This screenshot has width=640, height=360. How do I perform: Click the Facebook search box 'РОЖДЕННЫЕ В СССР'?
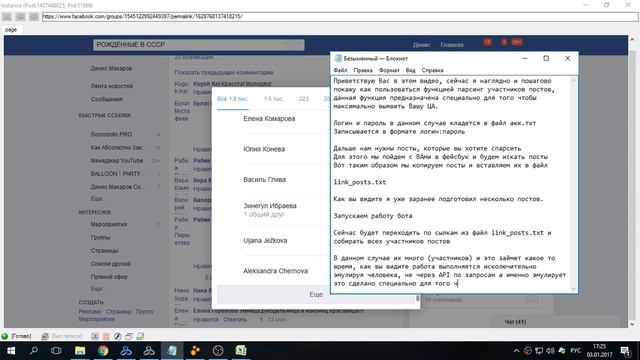click(x=199, y=44)
